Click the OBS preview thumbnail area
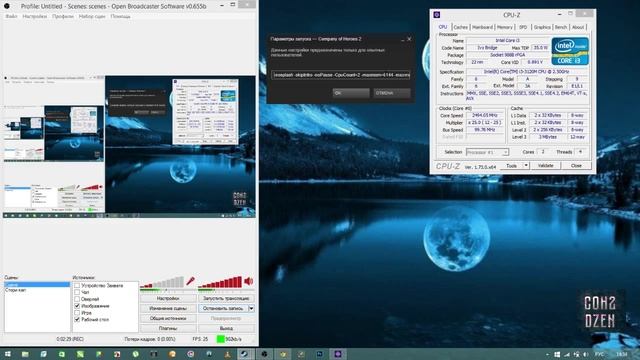 [129, 147]
